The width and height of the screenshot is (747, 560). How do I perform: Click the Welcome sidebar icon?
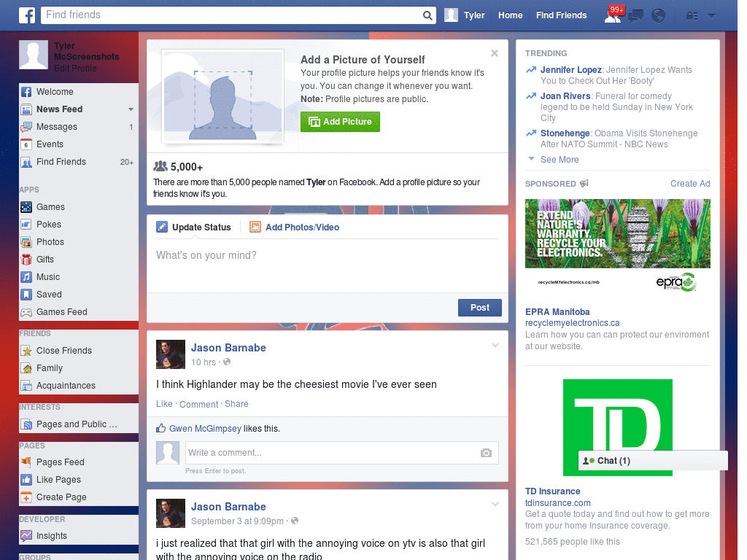[x=26, y=92]
